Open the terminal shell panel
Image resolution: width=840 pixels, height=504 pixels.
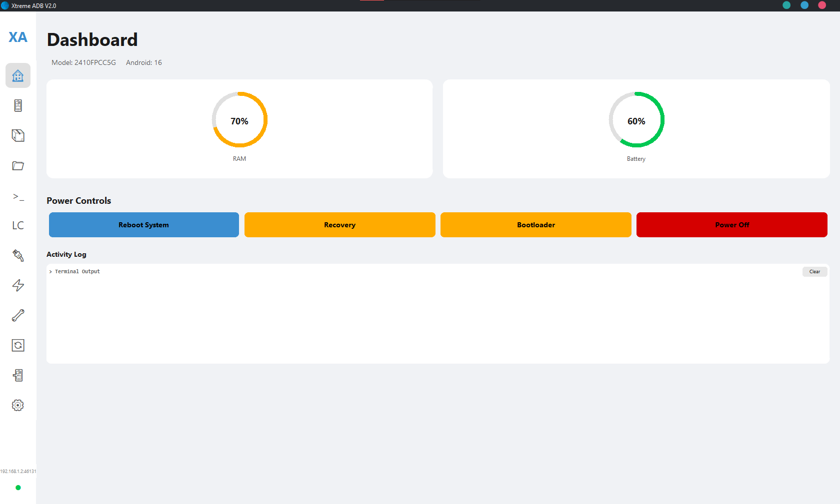click(x=17, y=197)
